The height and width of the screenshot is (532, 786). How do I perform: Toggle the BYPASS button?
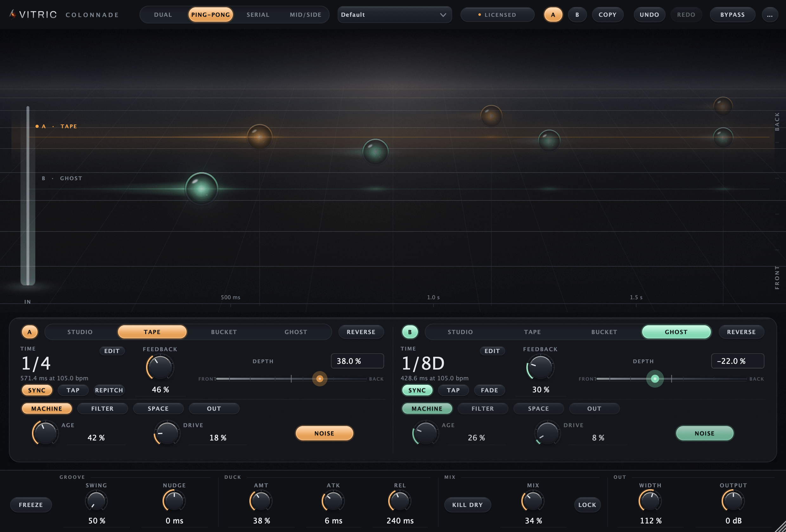[x=732, y=15]
